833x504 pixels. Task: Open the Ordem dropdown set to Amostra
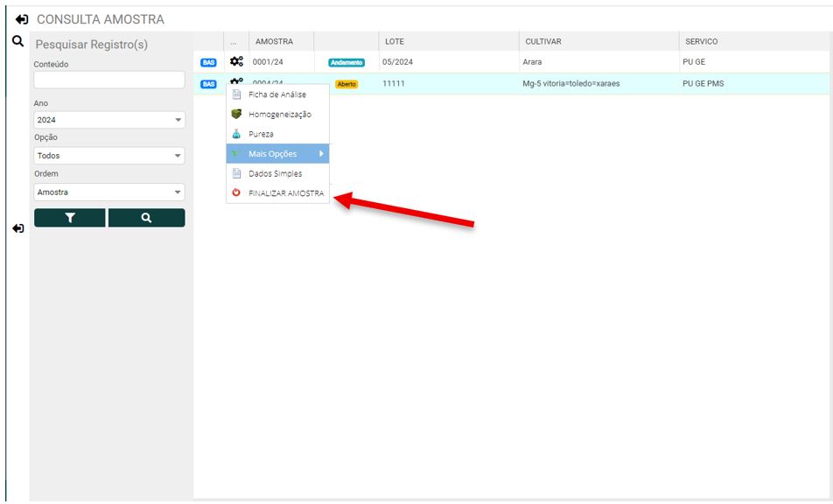coord(109,192)
